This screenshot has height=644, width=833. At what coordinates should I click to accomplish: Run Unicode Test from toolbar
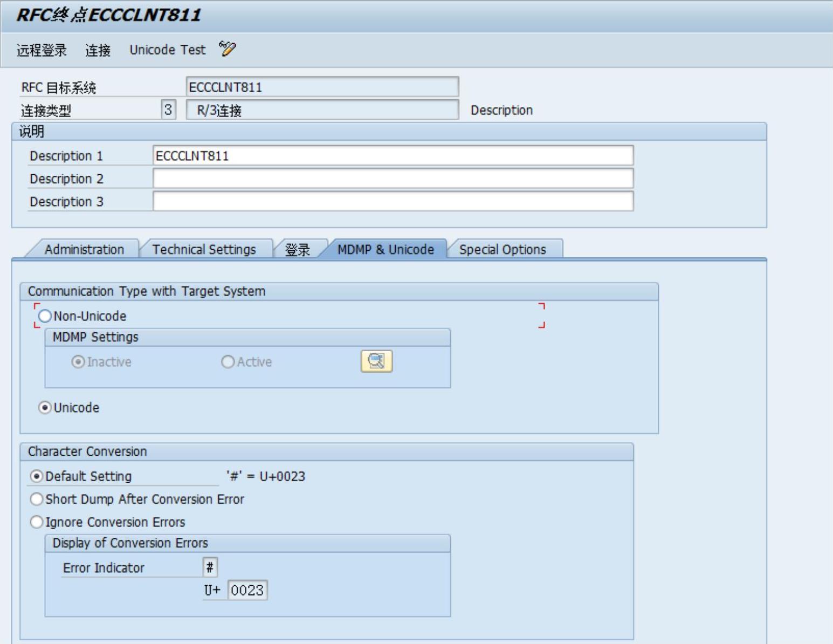167,50
